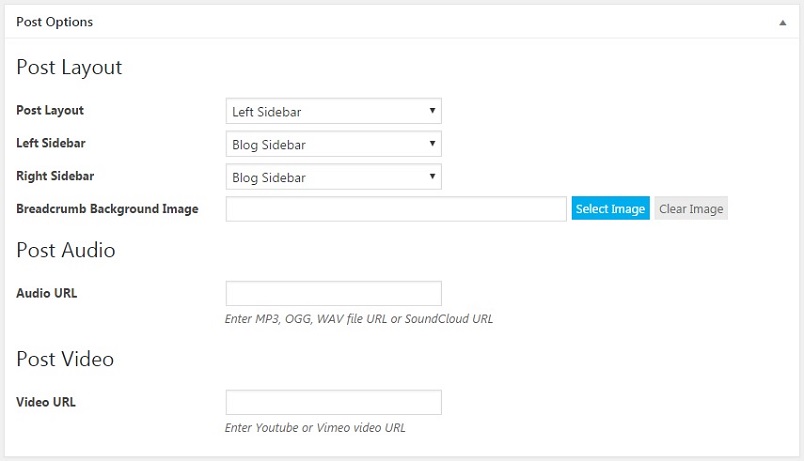The width and height of the screenshot is (804, 461).
Task: Open the Right Sidebar dropdown menu
Action: (x=333, y=177)
